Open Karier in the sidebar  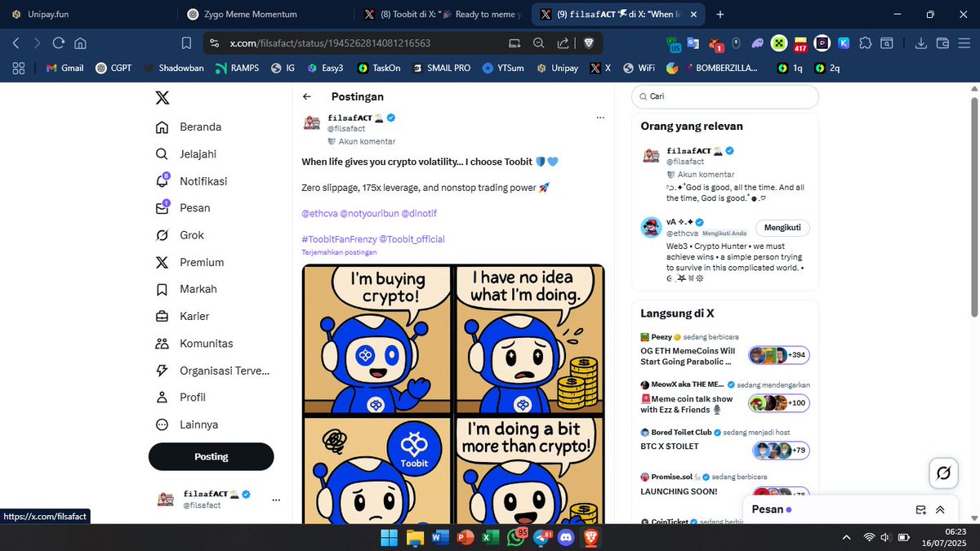[183, 316]
